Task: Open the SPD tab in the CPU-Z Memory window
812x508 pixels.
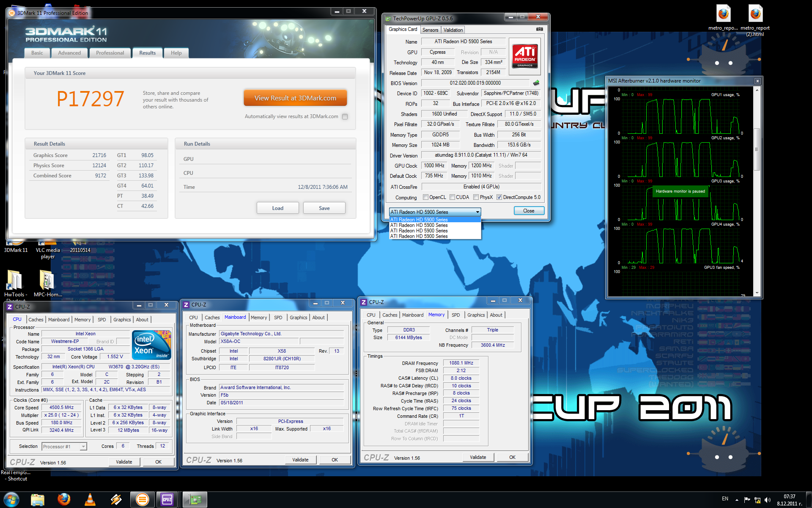Action: click(x=455, y=315)
